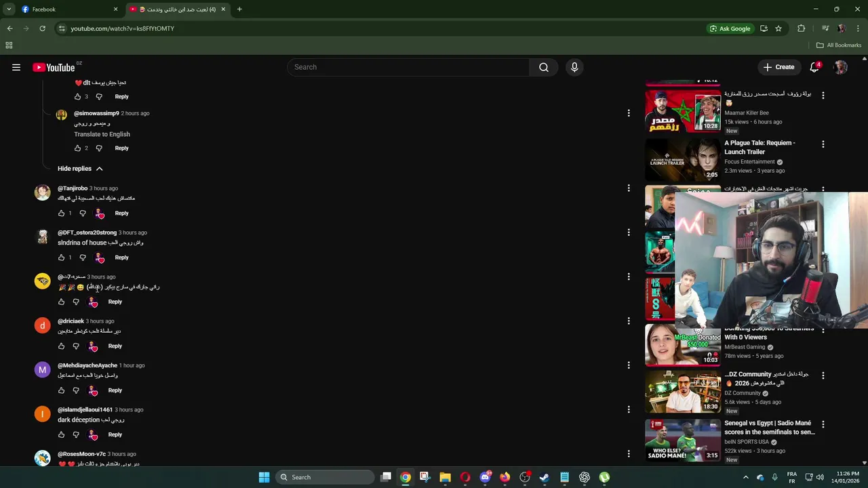Reload the page in Chrome

point(42,28)
